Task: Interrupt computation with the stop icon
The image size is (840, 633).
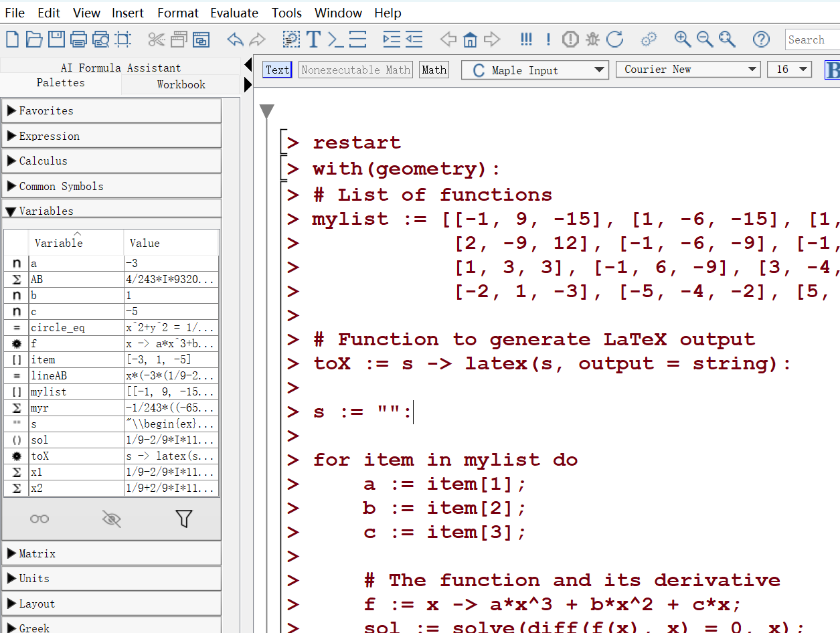Action: click(570, 39)
